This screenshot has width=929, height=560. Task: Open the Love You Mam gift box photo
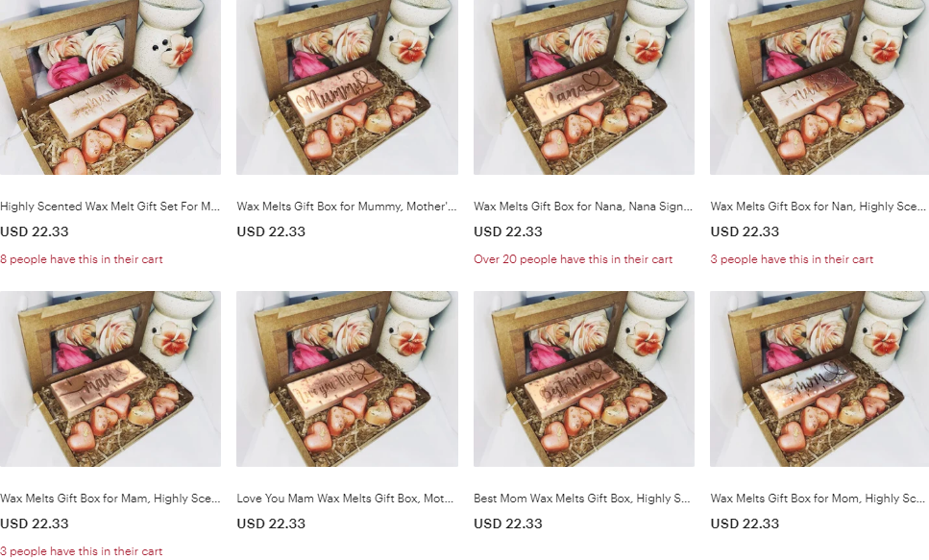(347, 378)
